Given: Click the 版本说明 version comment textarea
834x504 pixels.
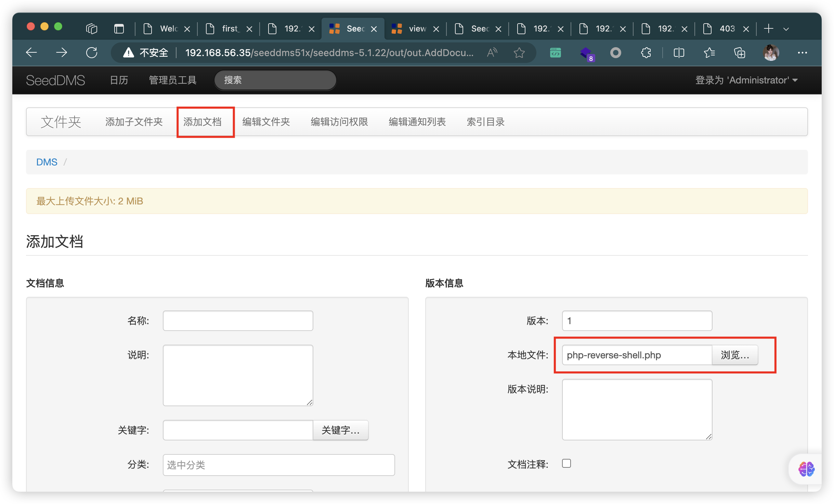Looking at the screenshot, I should coord(637,410).
